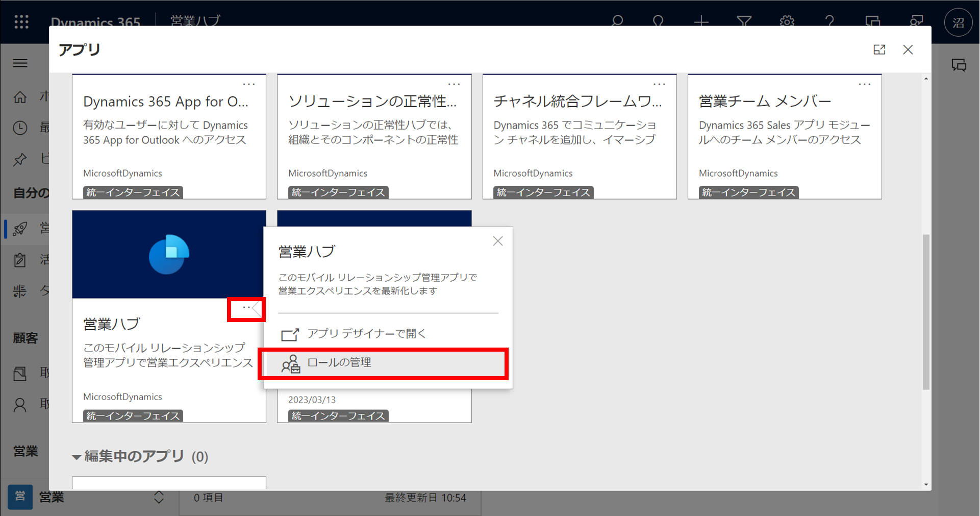Click the help question mark icon
Screen dimensions: 980x516
click(x=830, y=21)
